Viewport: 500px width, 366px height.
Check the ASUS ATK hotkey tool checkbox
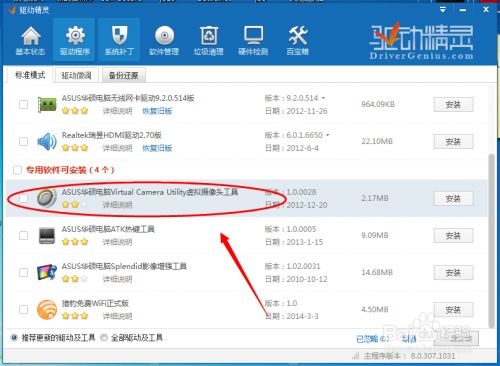click(23, 236)
